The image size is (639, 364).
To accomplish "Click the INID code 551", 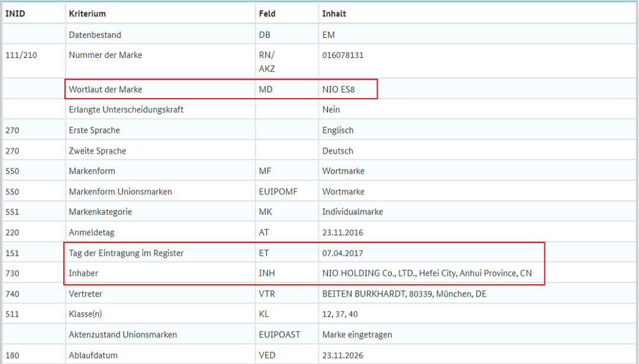I will (12, 212).
